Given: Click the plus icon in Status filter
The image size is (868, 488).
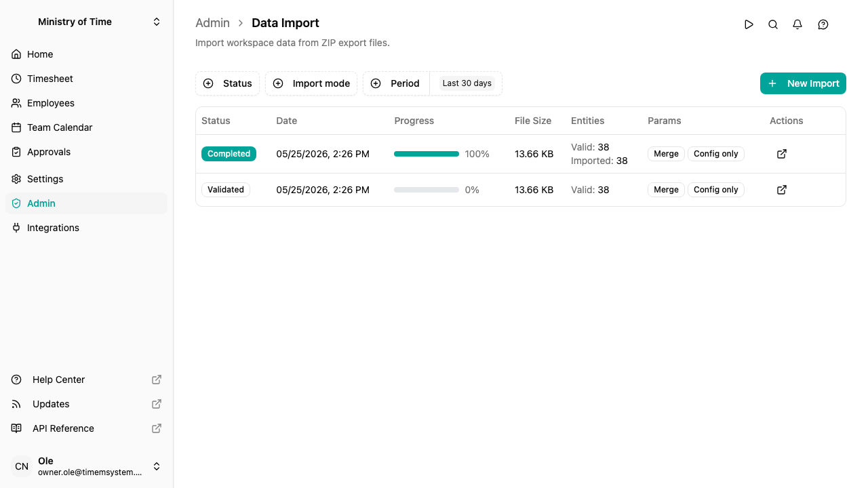Looking at the screenshot, I should [208, 83].
